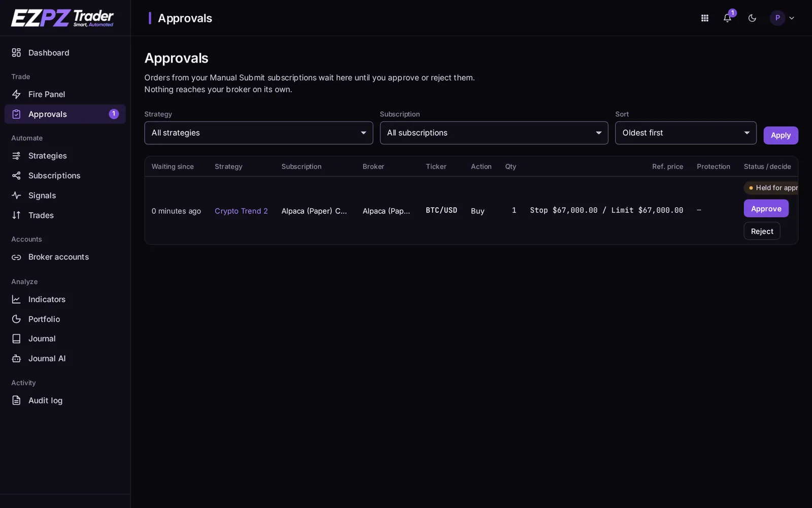This screenshot has height=508, width=812.
Task: Click the Journal book icon
Action: tap(16, 339)
